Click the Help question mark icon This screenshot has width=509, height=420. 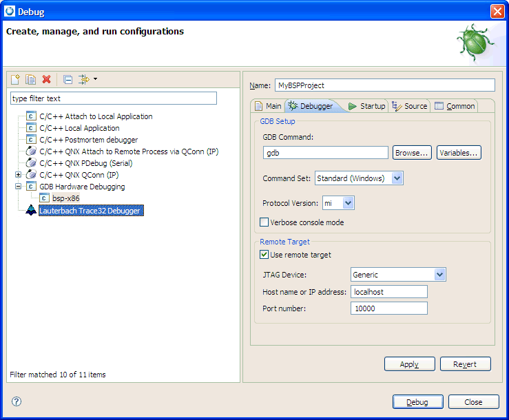[x=17, y=401]
